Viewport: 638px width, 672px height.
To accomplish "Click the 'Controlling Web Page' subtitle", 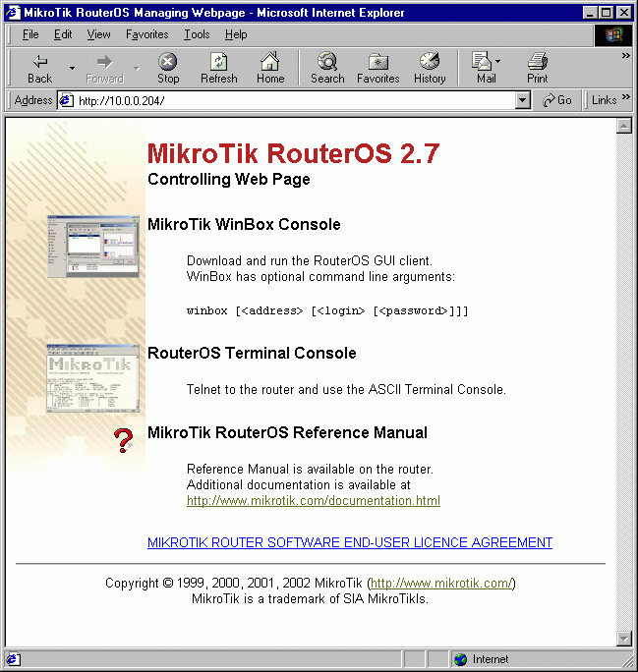I will 228,179.
